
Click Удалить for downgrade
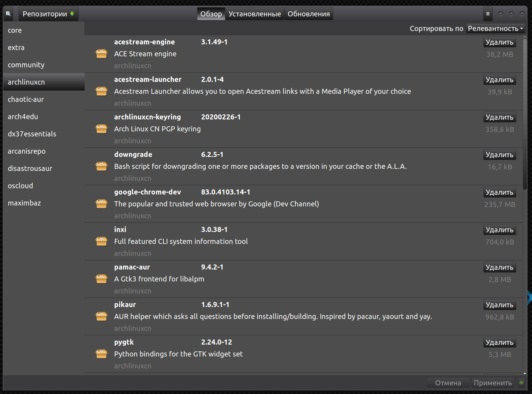pos(500,155)
